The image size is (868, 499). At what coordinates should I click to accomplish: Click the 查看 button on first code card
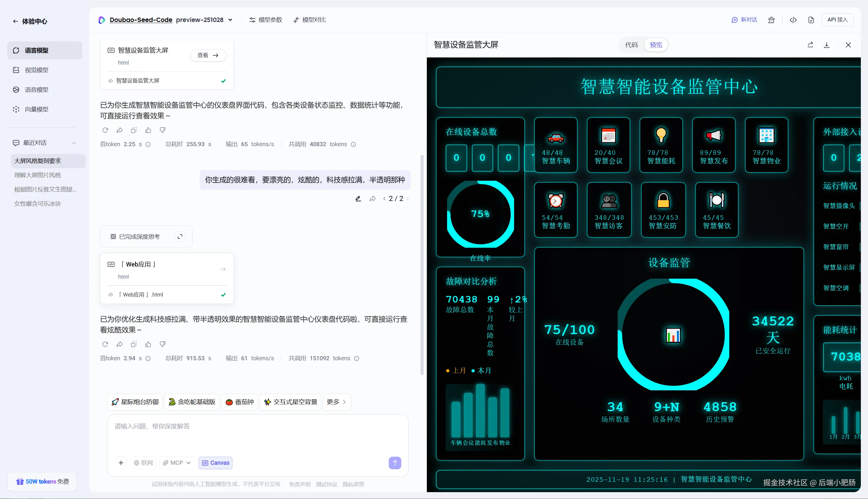(x=207, y=55)
